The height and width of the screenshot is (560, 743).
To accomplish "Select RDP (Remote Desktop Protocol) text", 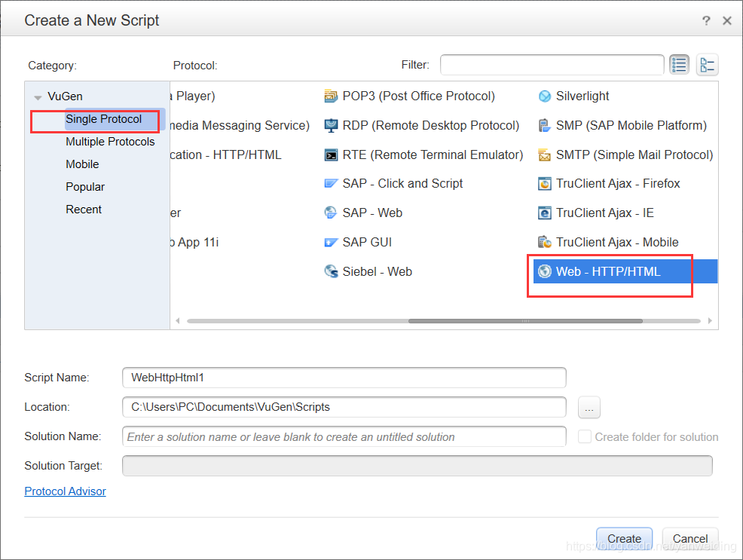I will 431,126.
